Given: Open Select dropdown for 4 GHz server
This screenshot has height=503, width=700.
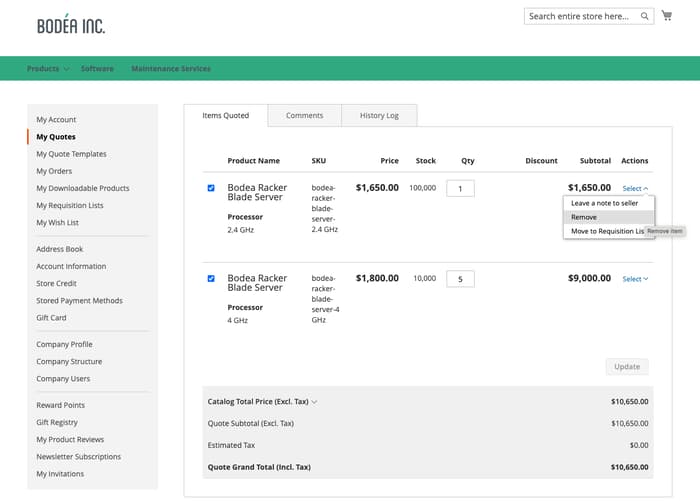Looking at the screenshot, I should [x=635, y=279].
